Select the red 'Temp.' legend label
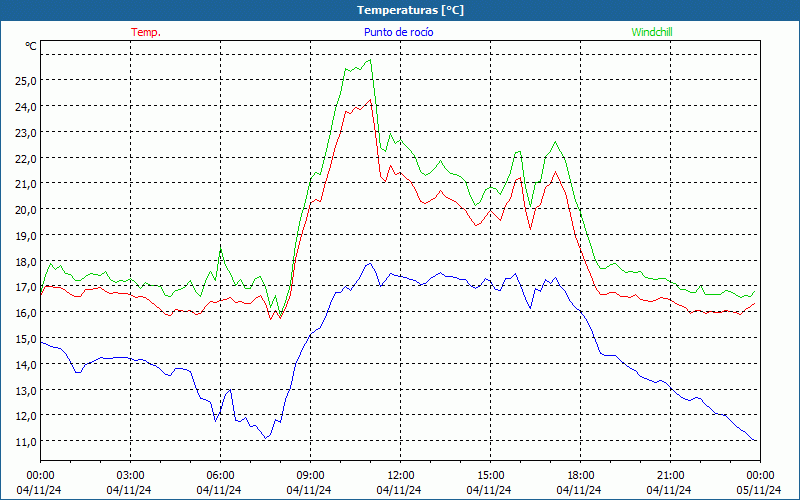 point(146,32)
